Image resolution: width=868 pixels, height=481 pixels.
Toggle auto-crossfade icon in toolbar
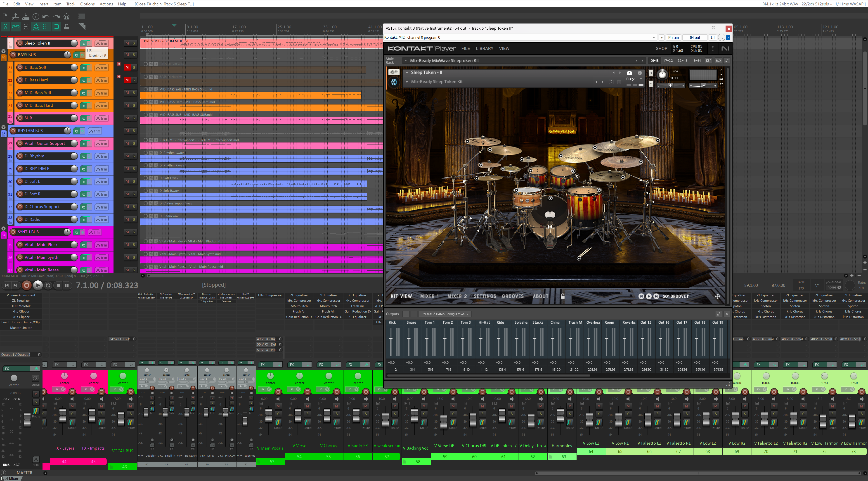coord(5,27)
